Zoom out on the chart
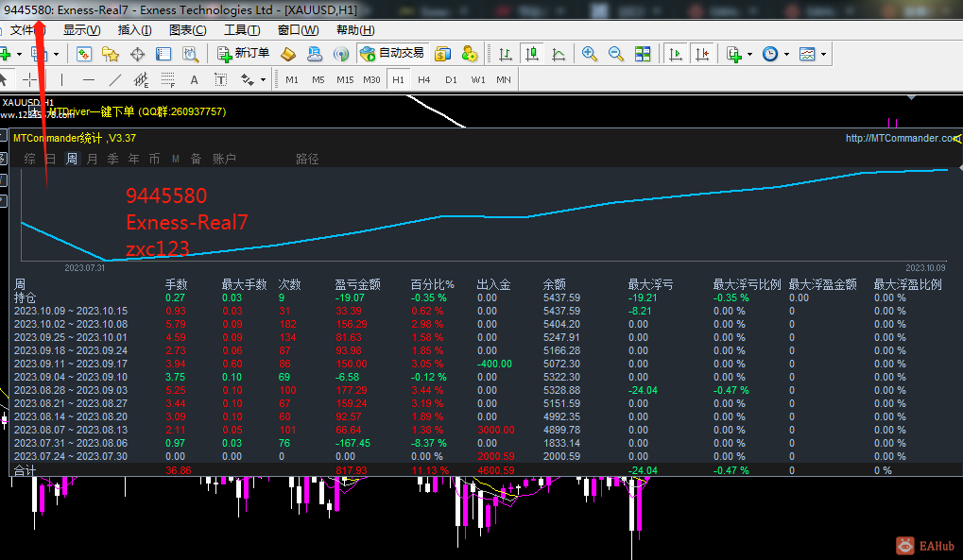Viewport: 963px width, 560px height. coord(616,54)
